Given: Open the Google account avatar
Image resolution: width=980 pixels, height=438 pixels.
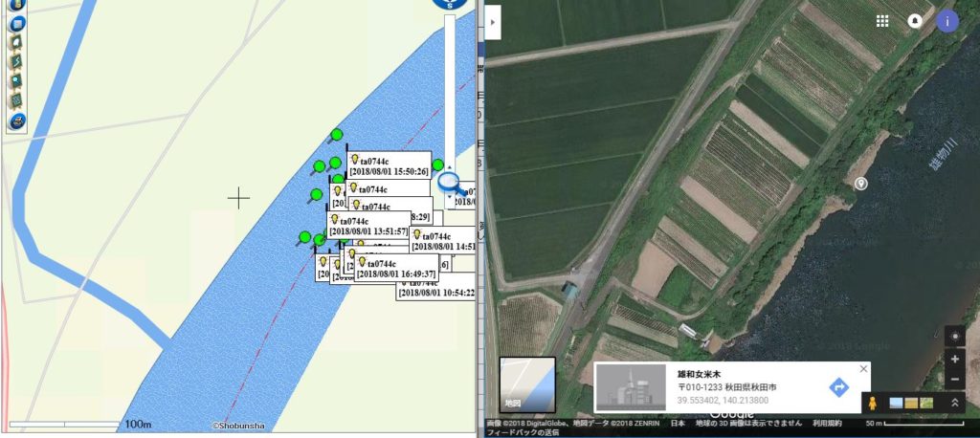Looking at the screenshot, I should [x=947, y=21].
